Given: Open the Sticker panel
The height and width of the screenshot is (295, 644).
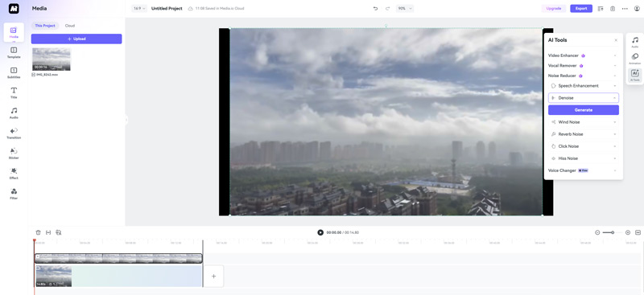Looking at the screenshot, I should click(x=14, y=154).
